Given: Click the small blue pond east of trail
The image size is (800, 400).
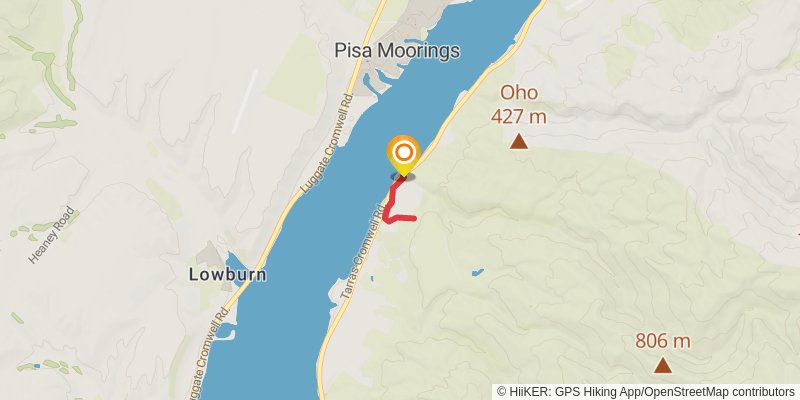Looking at the screenshot, I should [x=478, y=272].
